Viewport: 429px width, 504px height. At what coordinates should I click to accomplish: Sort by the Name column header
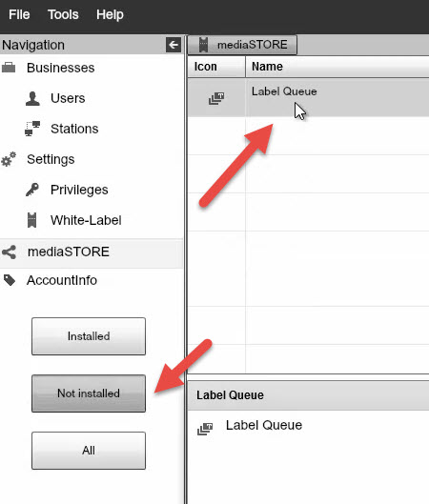337,67
